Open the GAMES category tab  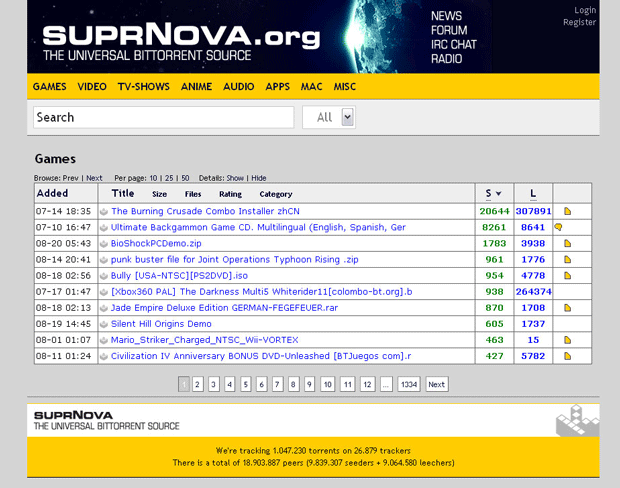(49, 87)
